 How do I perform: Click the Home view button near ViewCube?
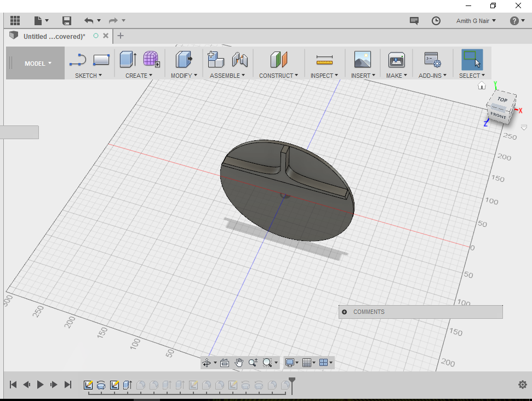482,86
